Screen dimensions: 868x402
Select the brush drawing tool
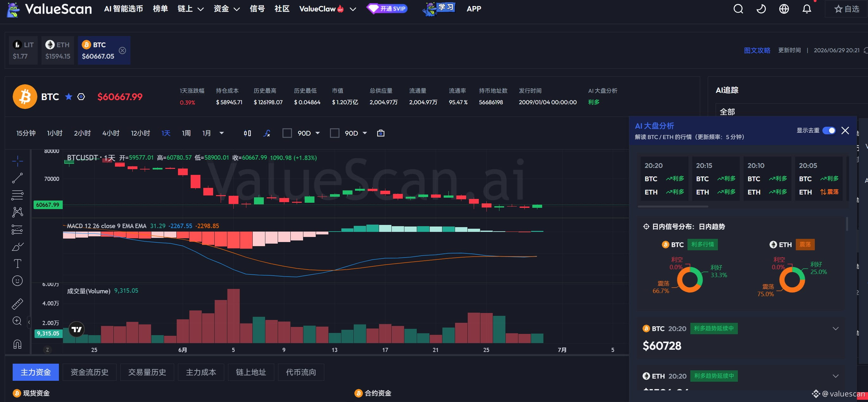coord(17,247)
